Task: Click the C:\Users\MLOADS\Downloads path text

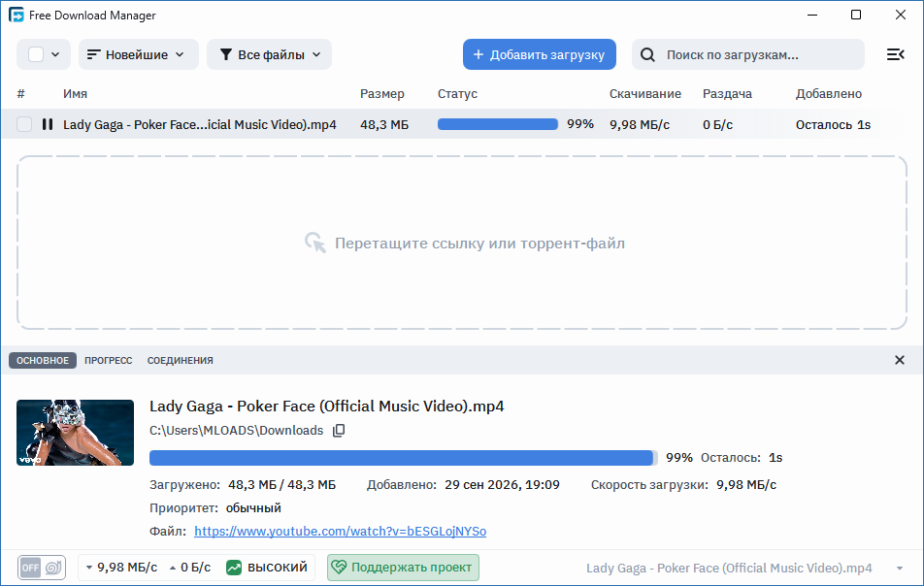Action: point(236,431)
